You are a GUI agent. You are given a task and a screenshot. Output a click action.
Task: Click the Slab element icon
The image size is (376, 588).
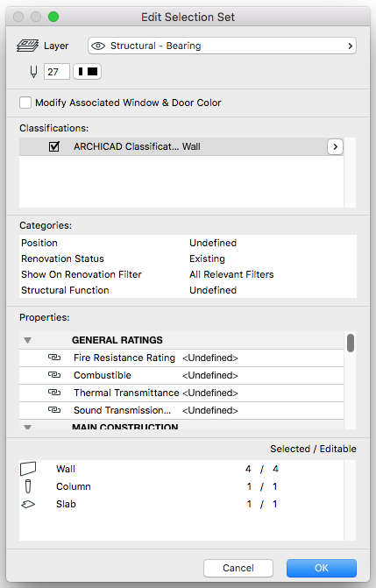[x=28, y=505]
